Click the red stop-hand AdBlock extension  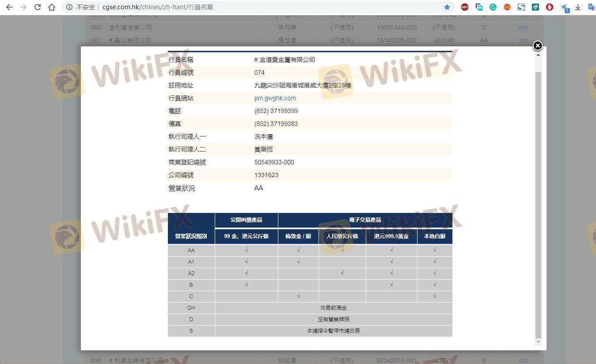pyautogui.click(x=550, y=7)
